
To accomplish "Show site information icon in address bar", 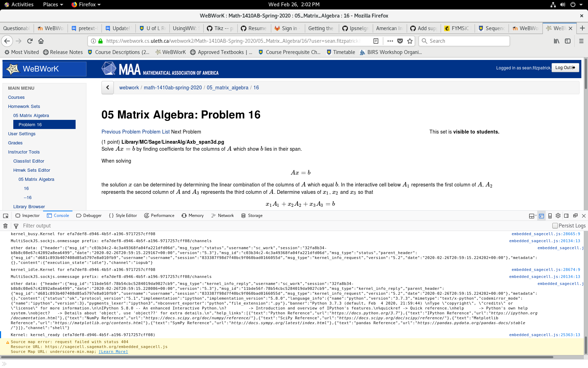I will (93, 41).
